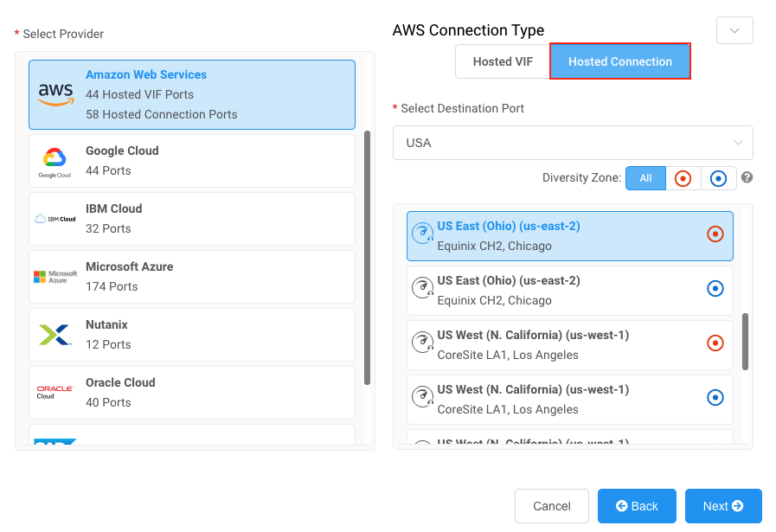This screenshot has width=776, height=532.
Task: Open the USA country dropdown
Action: tap(573, 143)
